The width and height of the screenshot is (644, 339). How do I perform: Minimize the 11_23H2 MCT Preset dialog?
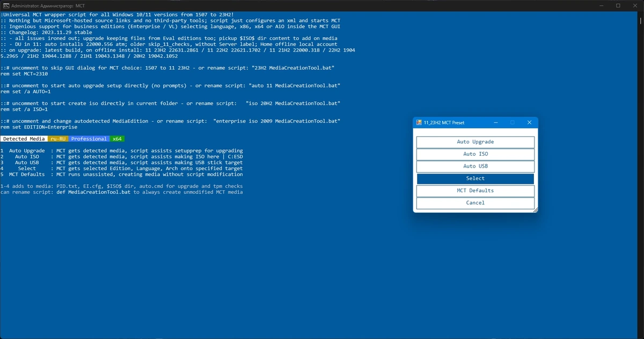coord(495,122)
